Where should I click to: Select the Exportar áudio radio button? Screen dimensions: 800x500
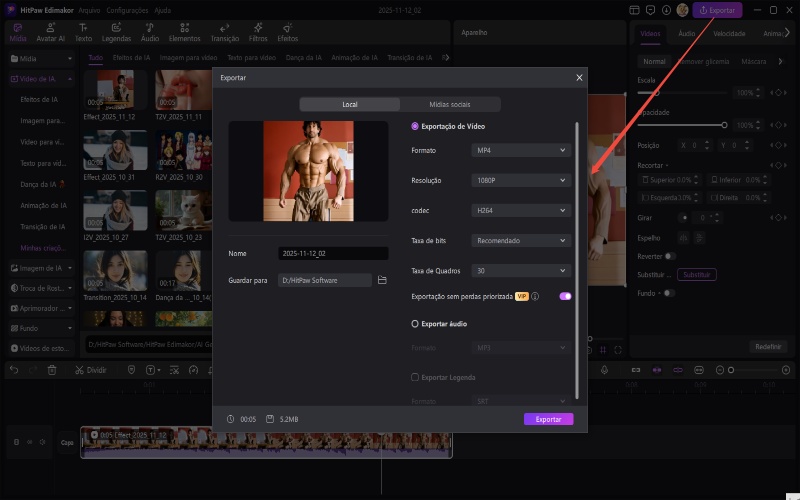pos(416,324)
